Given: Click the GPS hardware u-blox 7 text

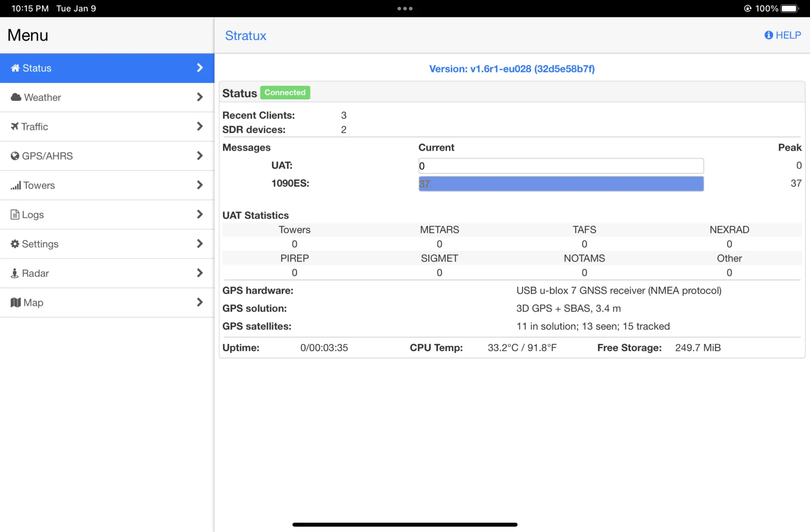Looking at the screenshot, I should [x=619, y=291].
